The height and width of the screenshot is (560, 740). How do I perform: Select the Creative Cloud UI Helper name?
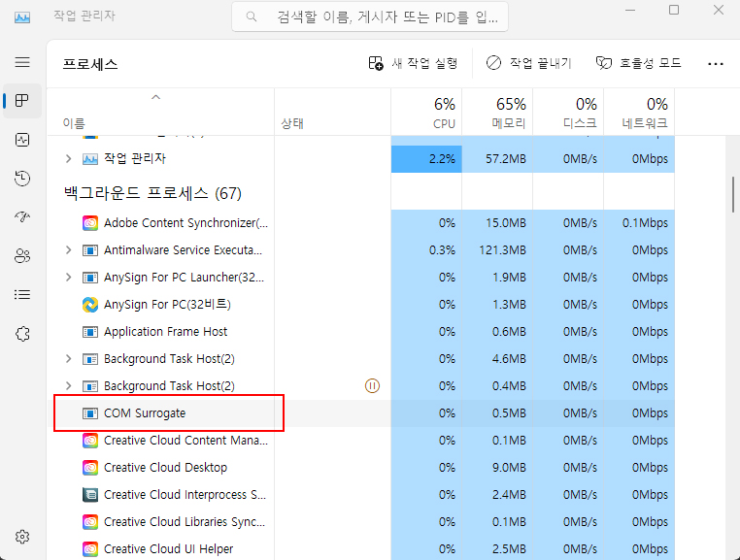[168, 549]
